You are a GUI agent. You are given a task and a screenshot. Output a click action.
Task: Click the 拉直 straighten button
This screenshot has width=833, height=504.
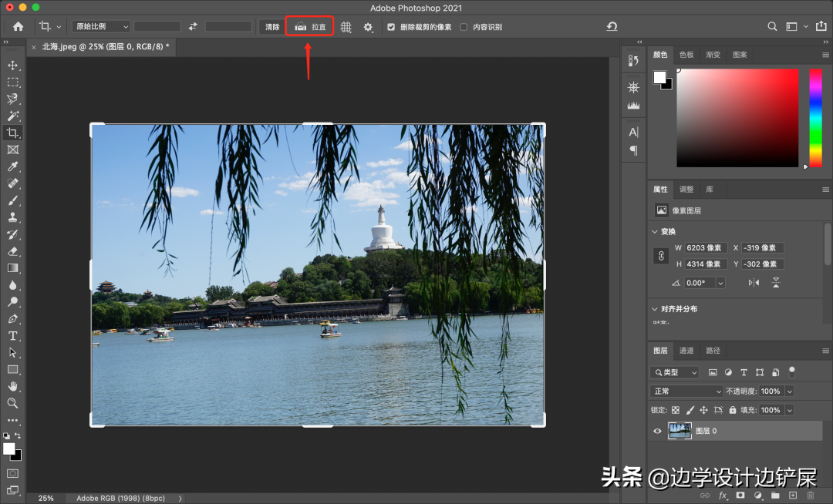(310, 26)
